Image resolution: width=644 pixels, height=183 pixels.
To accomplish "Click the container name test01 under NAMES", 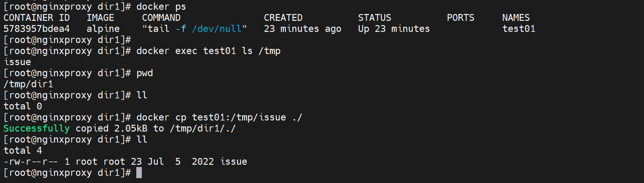I will click(x=519, y=29).
